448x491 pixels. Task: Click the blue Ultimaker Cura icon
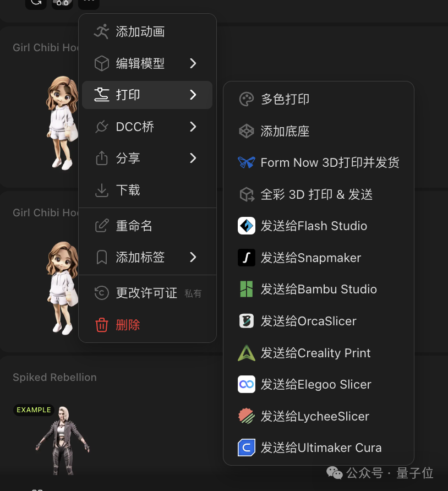247,448
